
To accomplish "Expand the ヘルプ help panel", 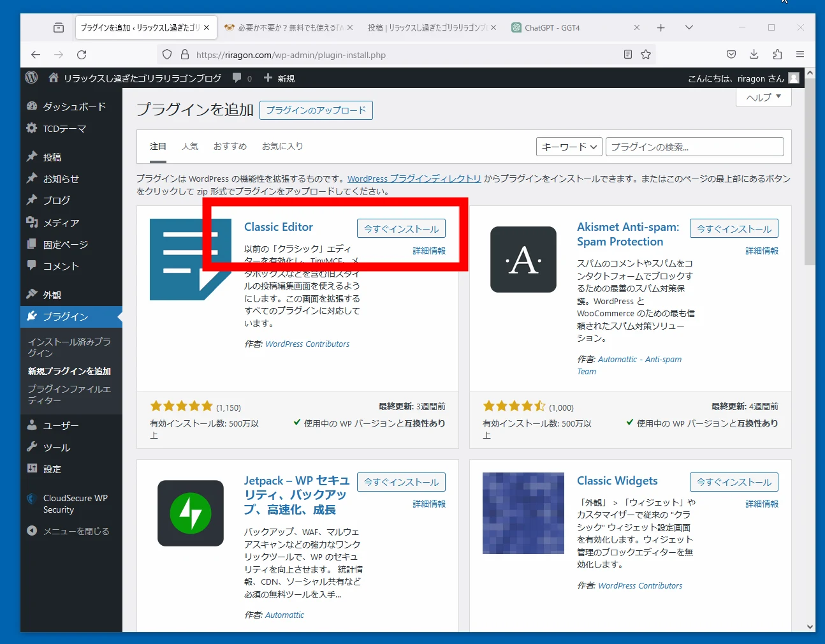I will coord(763,98).
